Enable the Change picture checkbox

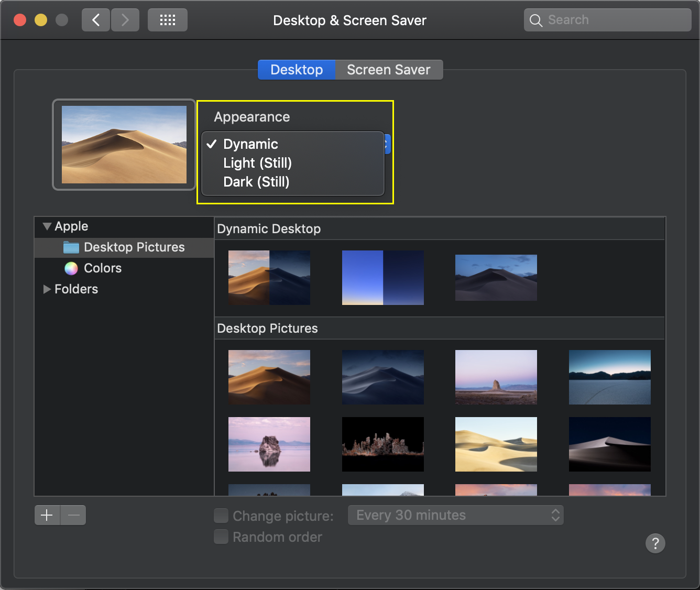[x=221, y=516]
